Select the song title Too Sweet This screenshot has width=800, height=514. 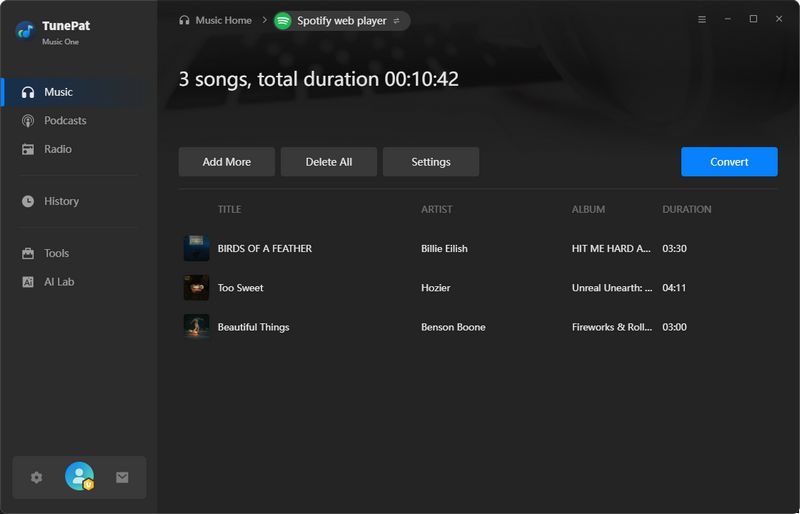click(x=240, y=288)
